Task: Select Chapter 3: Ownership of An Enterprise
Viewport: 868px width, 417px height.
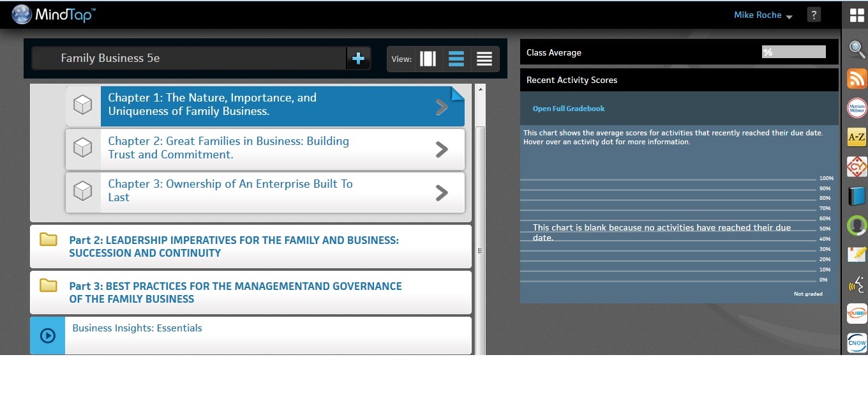Action: click(x=230, y=191)
